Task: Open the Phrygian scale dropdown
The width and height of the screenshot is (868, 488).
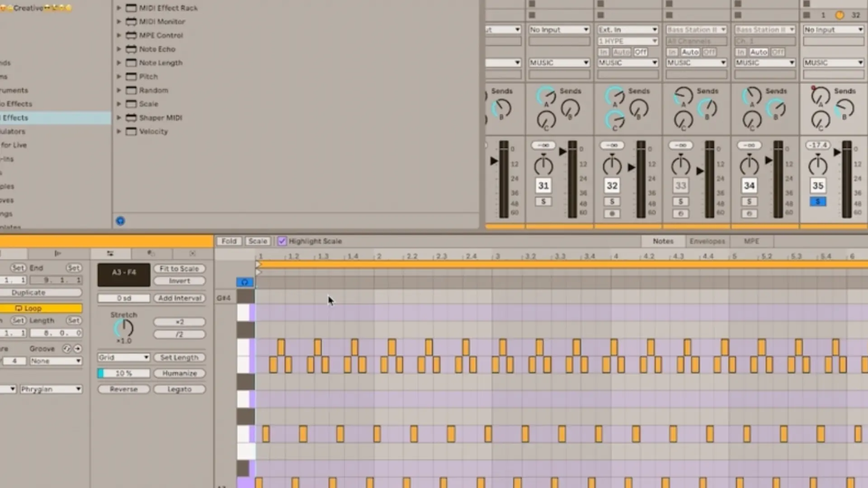Action: click(x=51, y=389)
